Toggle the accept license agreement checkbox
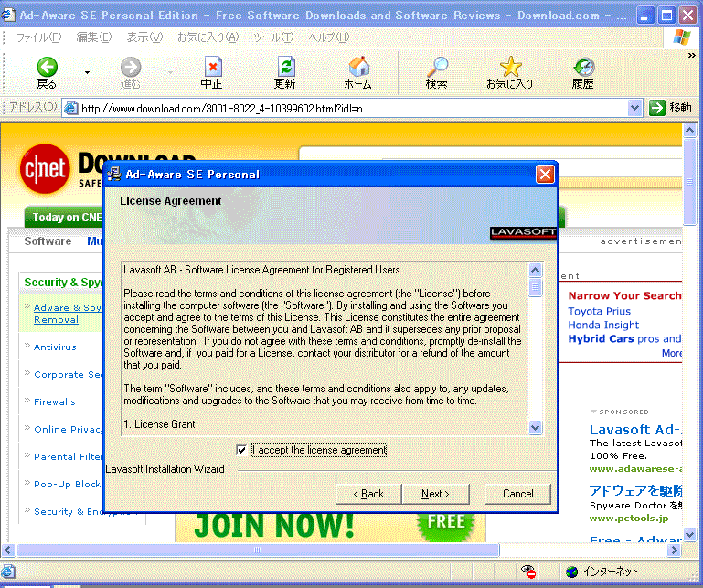The image size is (703, 588). 241,450
